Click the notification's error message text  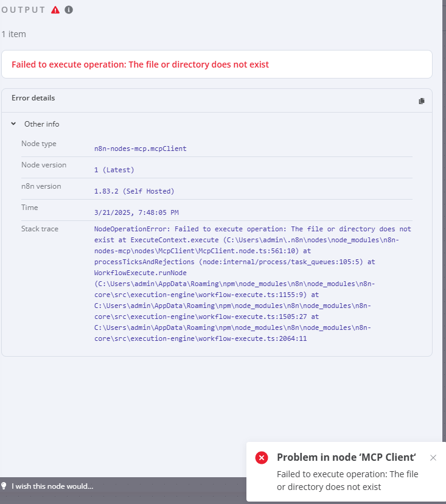347,480
